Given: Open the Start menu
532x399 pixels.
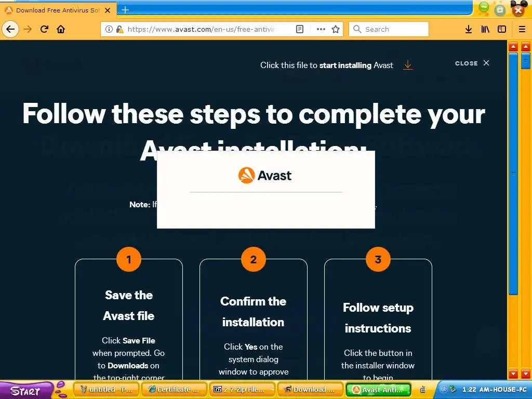Looking at the screenshot, I should 25,390.
